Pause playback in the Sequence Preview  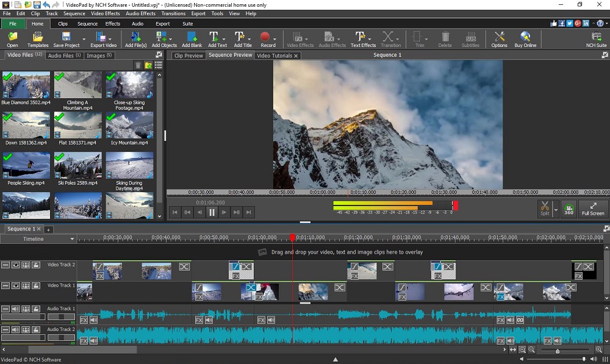[x=210, y=212]
